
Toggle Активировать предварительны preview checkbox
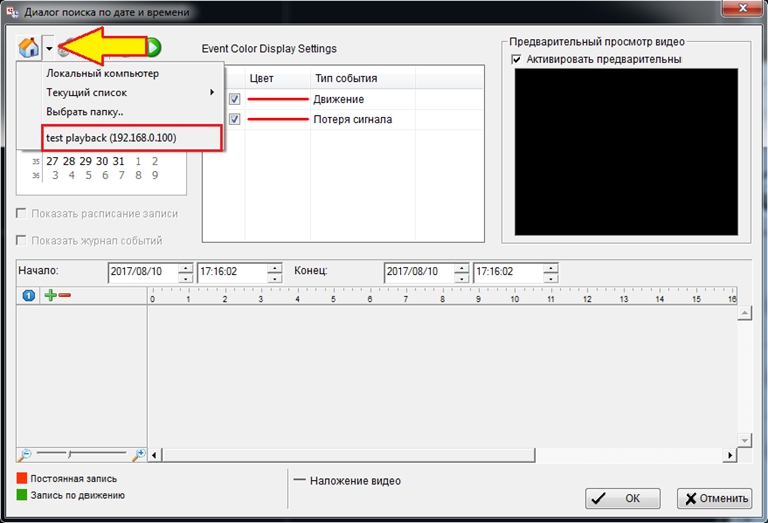pyautogui.click(x=516, y=60)
